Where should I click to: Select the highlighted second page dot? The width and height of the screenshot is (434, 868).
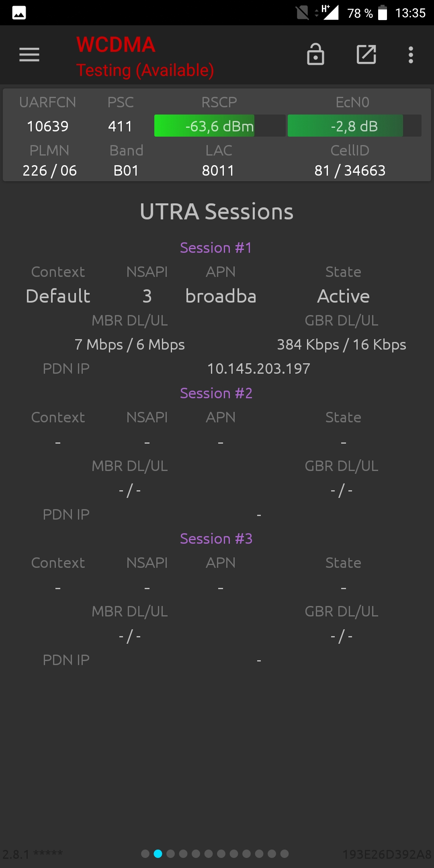(x=158, y=854)
